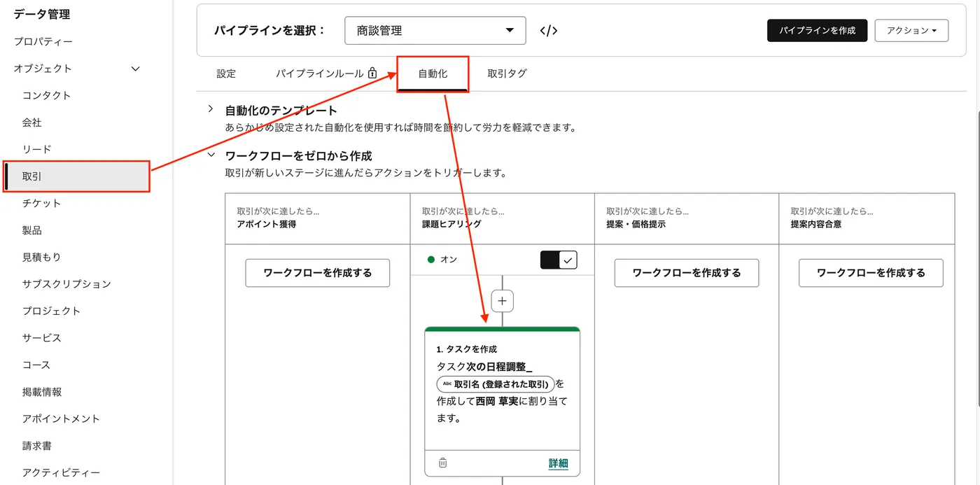Collapse the ワークフローをゼロから作成 section

click(211, 155)
